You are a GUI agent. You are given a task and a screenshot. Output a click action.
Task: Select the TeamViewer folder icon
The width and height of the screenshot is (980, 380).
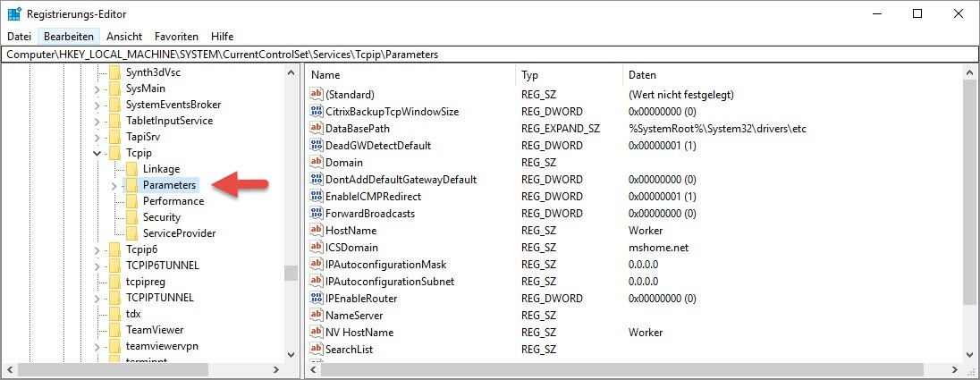[x=114, y=330]
